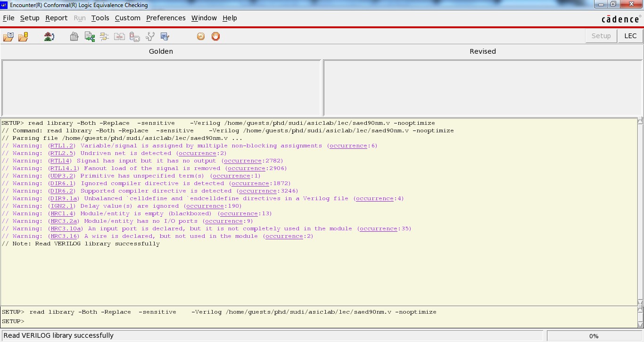
Task: Click the cadence logo
Action: tap(621, 19)
